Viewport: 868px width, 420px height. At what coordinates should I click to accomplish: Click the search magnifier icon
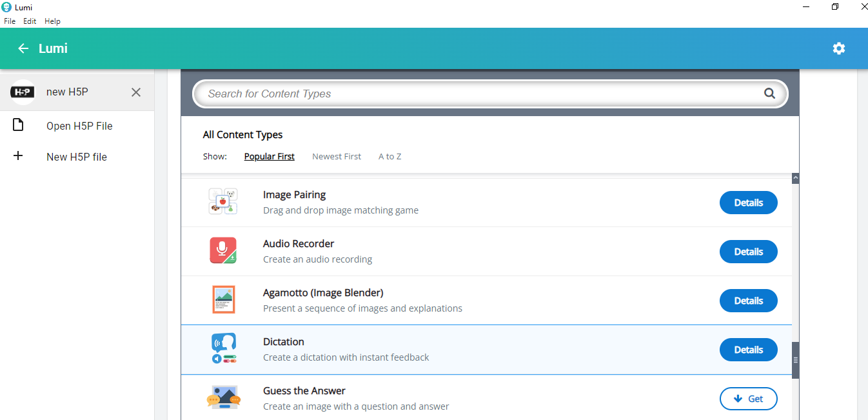pos(769,94)
